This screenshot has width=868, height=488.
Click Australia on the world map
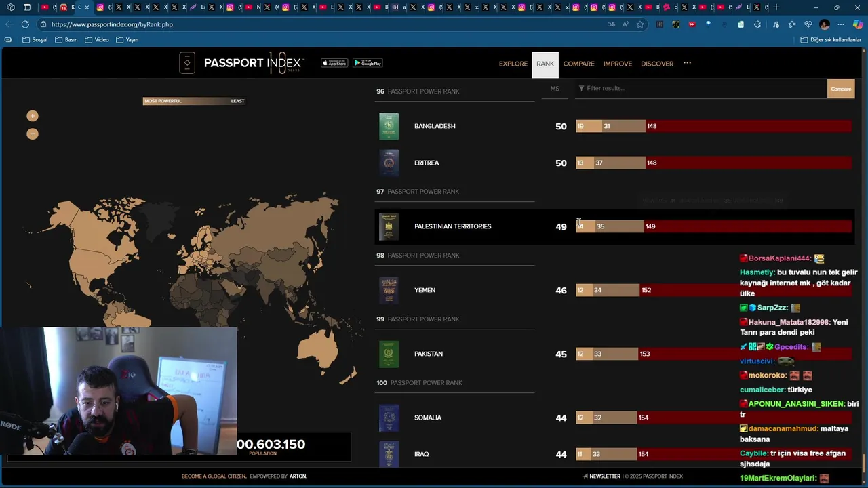[x=319, y=348]
